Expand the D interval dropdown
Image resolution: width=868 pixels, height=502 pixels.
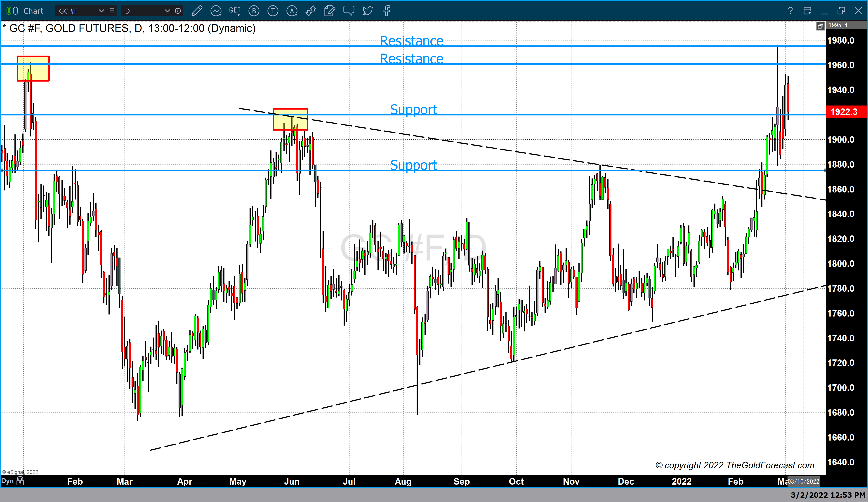[167, 11]
